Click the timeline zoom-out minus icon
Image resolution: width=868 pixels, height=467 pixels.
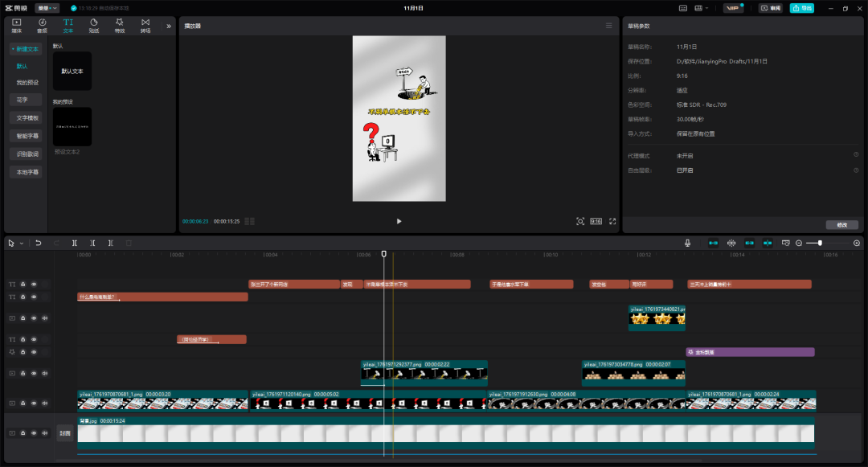pyautogui.click(x=799, y=243)
